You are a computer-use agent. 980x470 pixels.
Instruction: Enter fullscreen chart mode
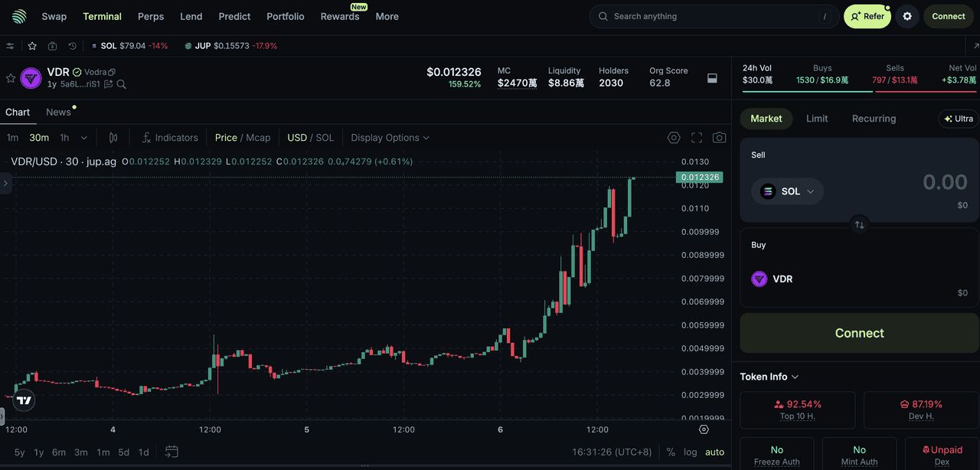pos(697,138)
